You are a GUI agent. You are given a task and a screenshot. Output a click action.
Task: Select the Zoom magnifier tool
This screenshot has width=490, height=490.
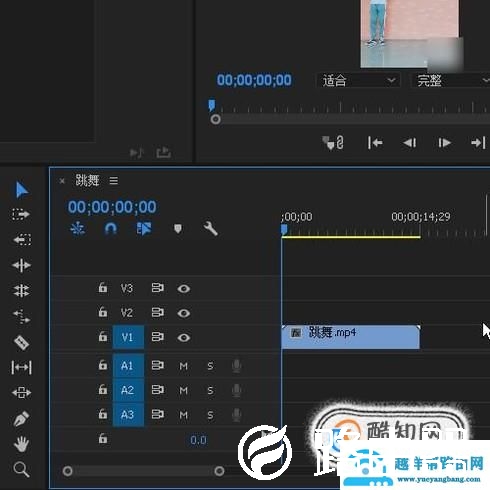pos(21,469)
